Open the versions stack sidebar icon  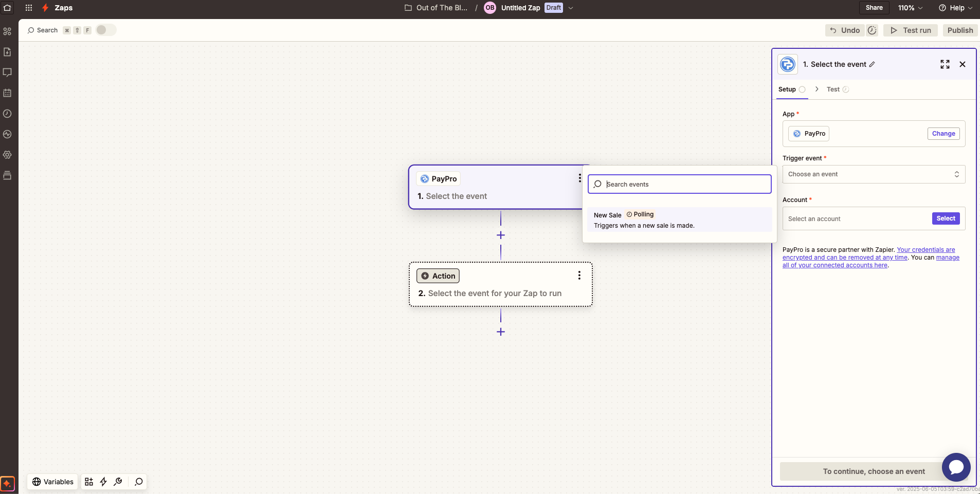coord(7,175)
